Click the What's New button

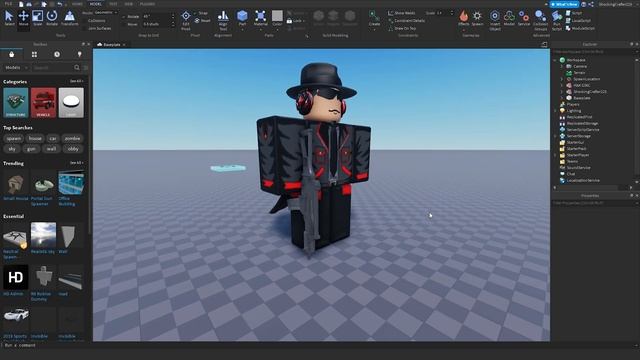[x=564, y=4]
